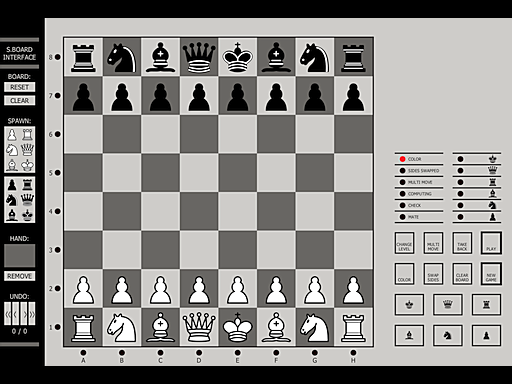Spawn a black bishop piece
This screenshot has width=512, height=384.
click(x=12, y=215)
